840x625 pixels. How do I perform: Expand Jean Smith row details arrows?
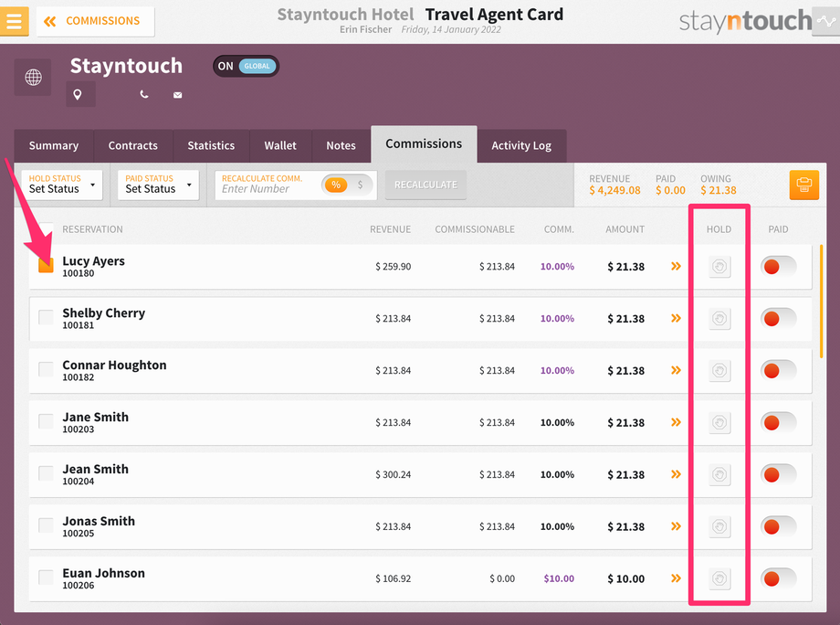(676, 474)
